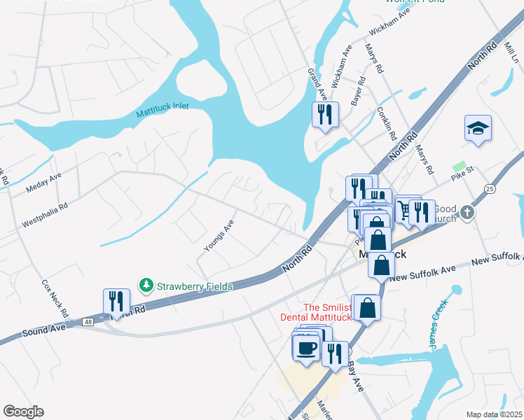Click the shopping bag marker beside Smilist Dental
The height and width of the screenshot is (420, 524).
point(367,309)
